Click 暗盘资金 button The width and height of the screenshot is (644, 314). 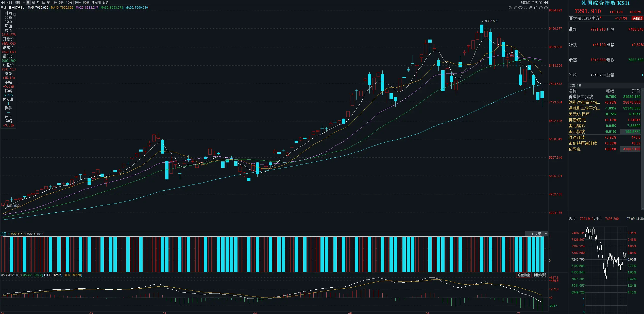click(x=524, y=275)
